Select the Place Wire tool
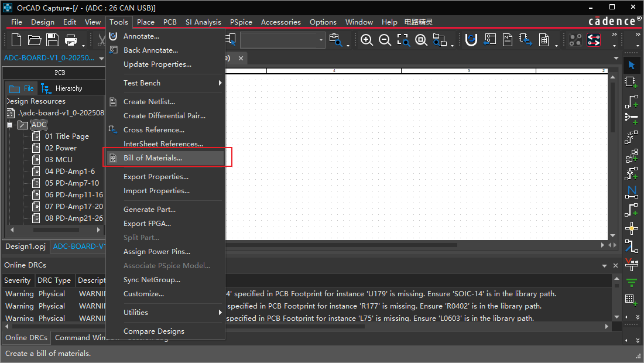 tap(631, 101)
